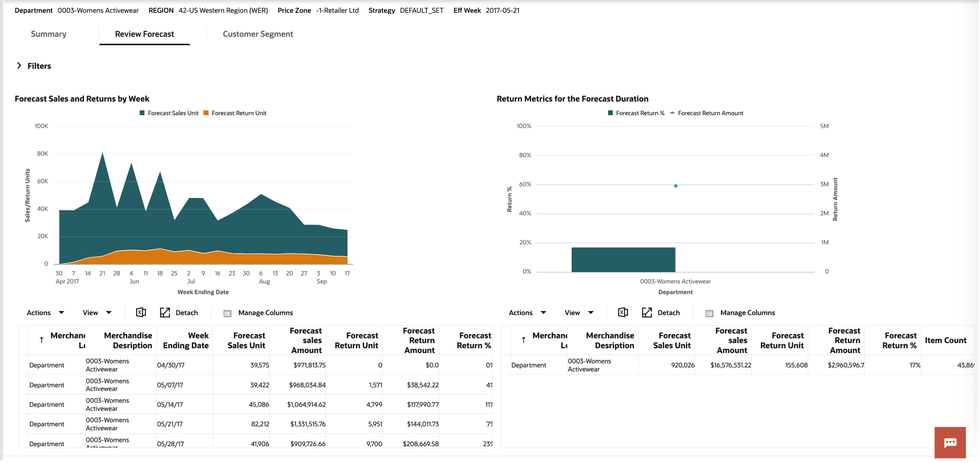This screenshot has width=980, height=463.
Task: Click the Detach icon on the return metrics table
Action: 647,312
